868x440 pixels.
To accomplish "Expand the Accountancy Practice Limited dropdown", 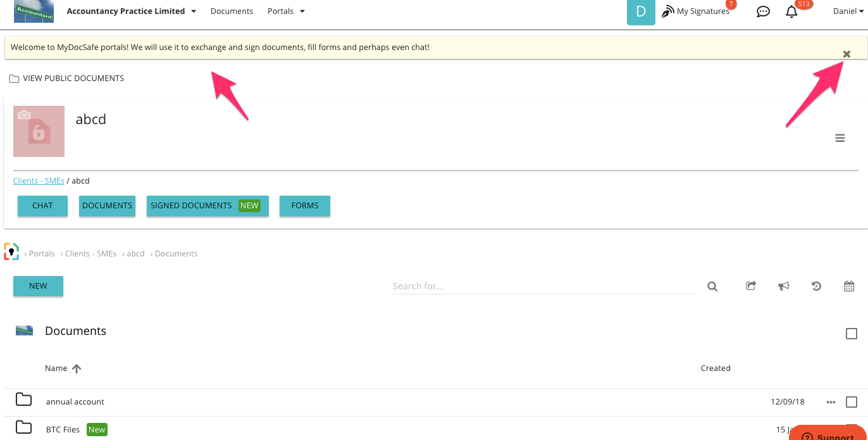I will (x=132, y=11).
